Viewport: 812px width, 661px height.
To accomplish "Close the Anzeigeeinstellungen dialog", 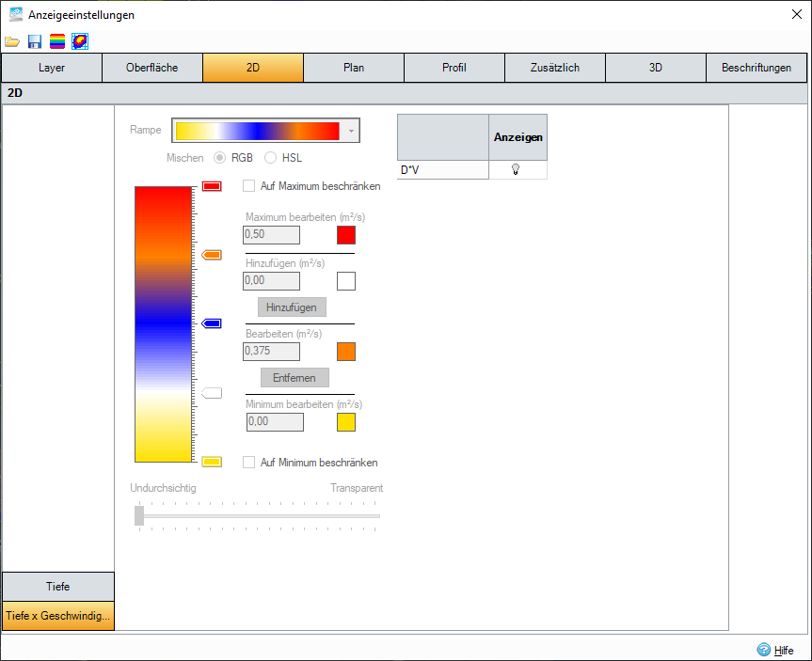I will [796, 14].
